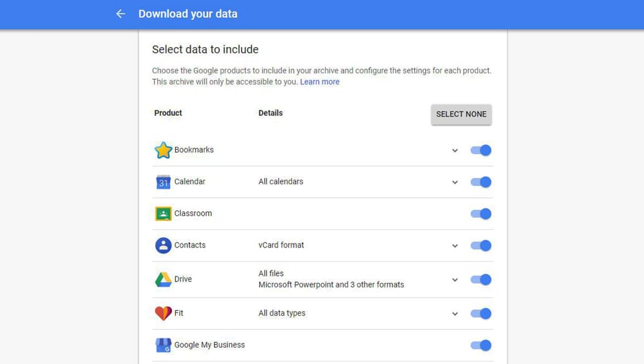644x364 pixels.
Task: Disable the Bookmarks toggle switch
Action: (x=480, y=150)
